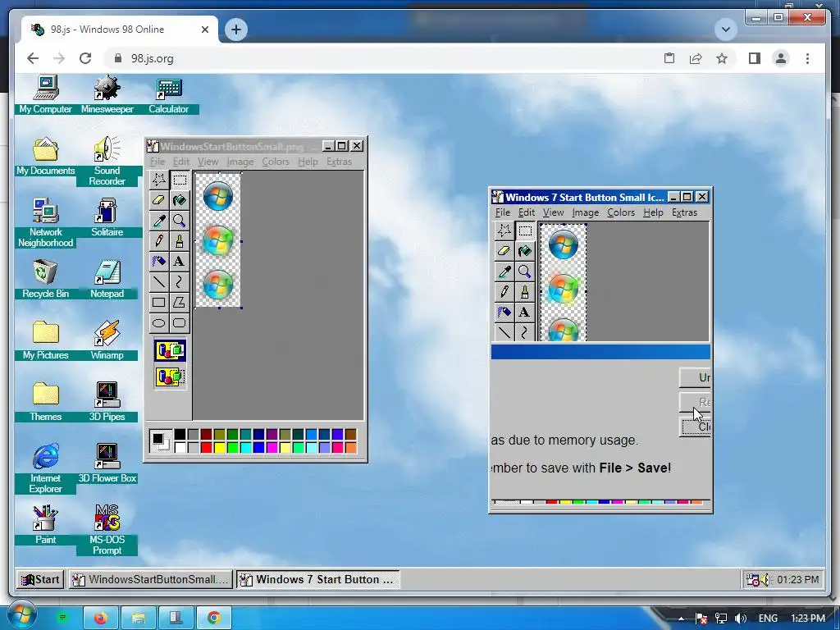840x630 pixels.
Task: Choose the Curve tool in left Paint window
Action: tap(180, 281)
